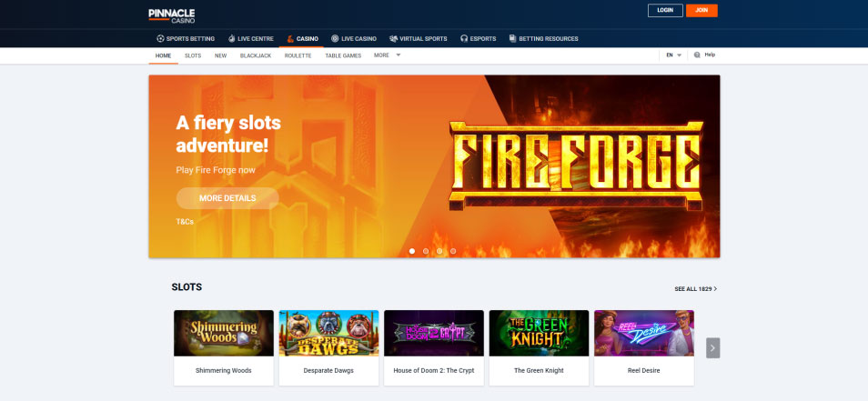Image resolution: width=868 pixels, height=401 pixels.
Task: Open The Green Knight thumbnail
Action: coord(540,333)
